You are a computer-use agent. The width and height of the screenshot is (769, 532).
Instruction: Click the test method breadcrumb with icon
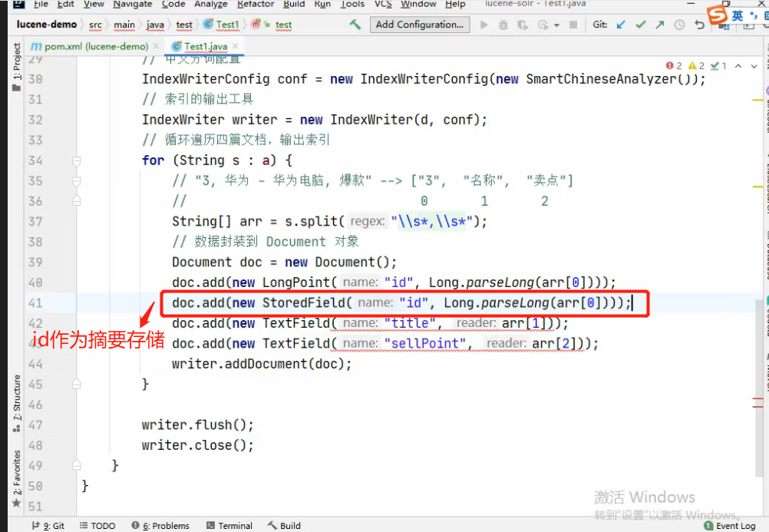tap(272, 25)
